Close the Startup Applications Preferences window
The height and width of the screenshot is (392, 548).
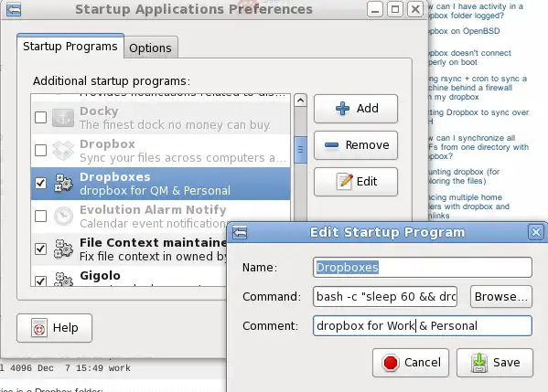(x=415, y=9)
